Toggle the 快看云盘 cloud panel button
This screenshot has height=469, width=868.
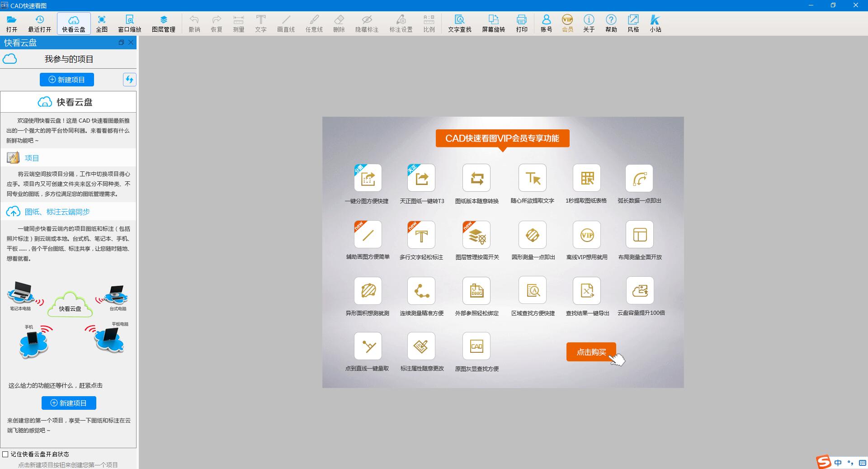click(74, 24)
